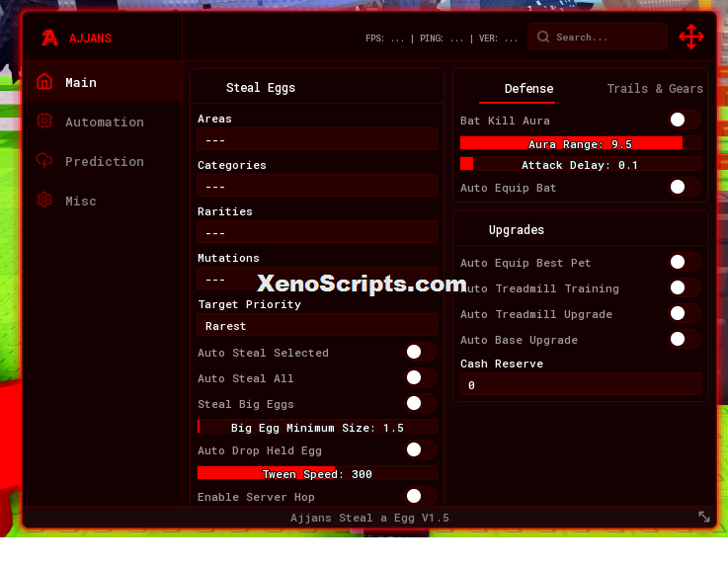This screenshot has width=728, height=567.
Task: Click the FPS status text
Action: pyautogui.click(x=384, y=39)
